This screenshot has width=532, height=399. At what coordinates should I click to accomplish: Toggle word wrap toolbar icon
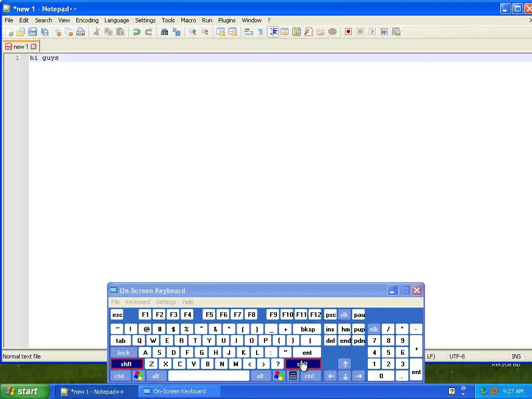point(249,32)
